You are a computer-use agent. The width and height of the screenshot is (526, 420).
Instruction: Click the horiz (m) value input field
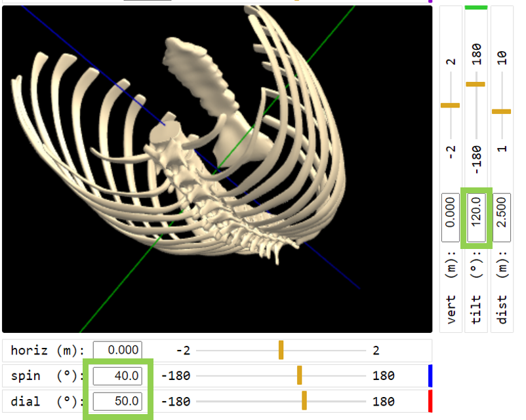(117, 350)
